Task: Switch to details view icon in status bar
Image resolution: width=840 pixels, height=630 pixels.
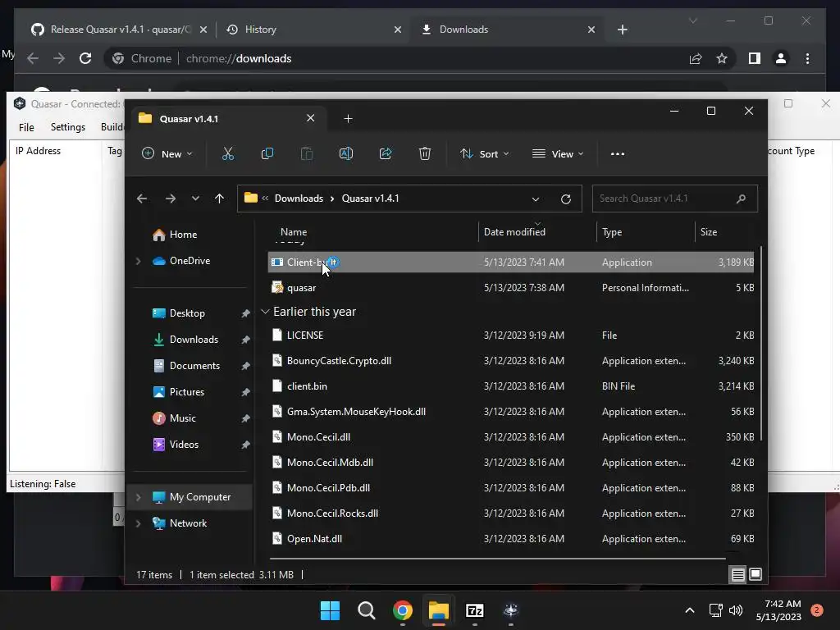Action: (737, 575)
